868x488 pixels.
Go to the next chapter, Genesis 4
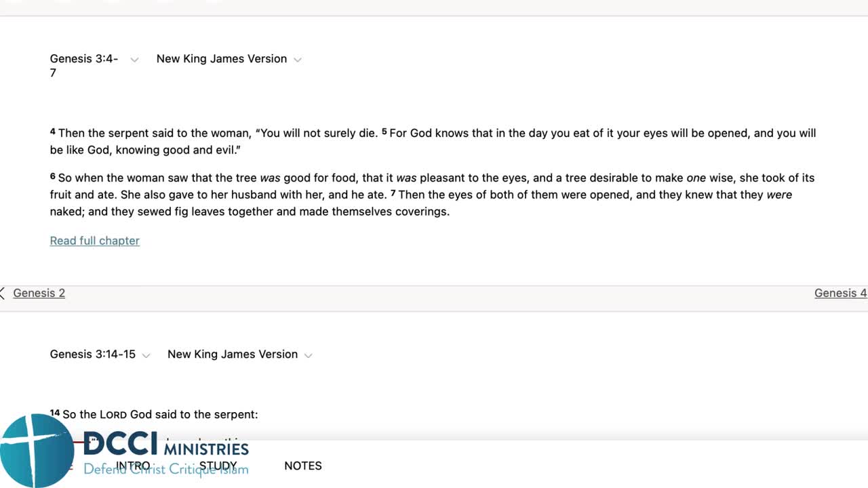pos(840,293)
